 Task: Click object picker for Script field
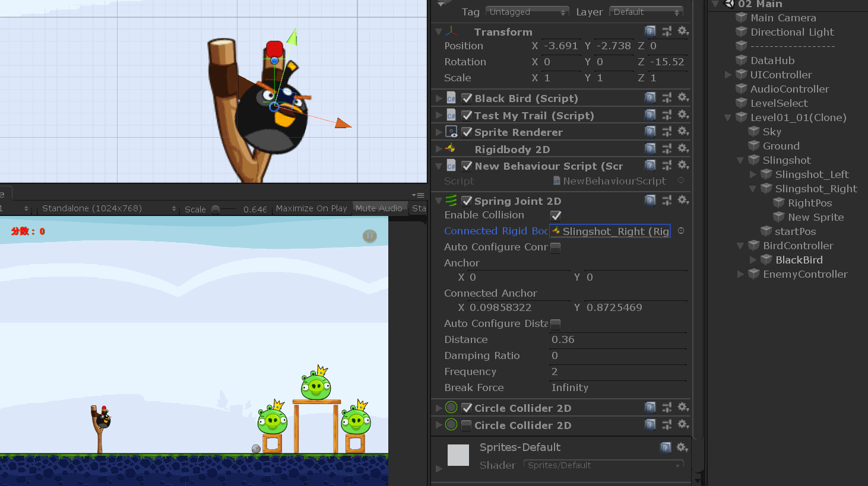(681, 180)
